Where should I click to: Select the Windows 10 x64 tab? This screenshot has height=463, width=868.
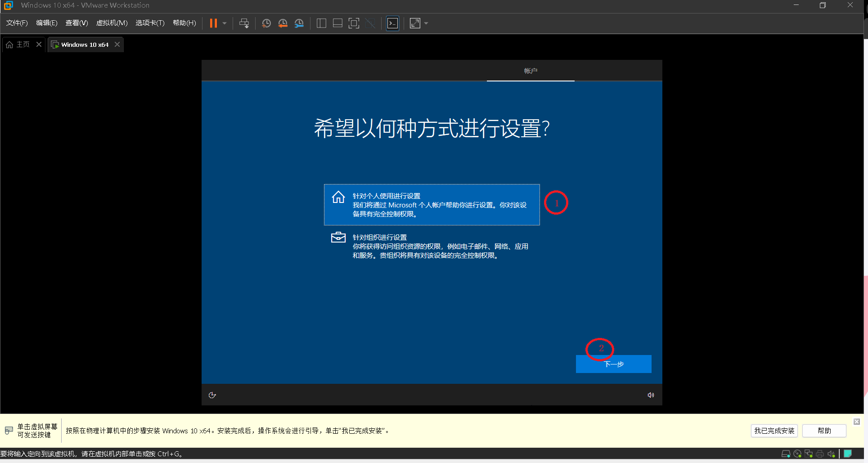tap(85, 45)
